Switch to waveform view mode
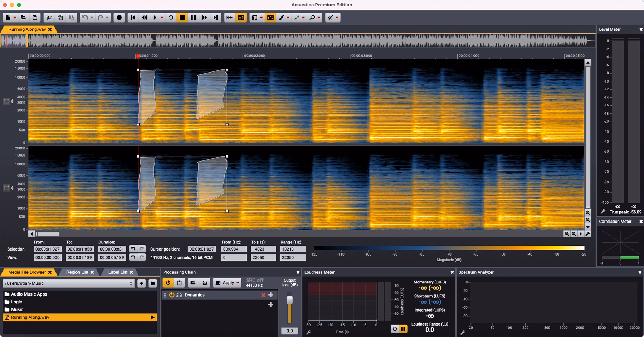 click(x=230, y=18)
